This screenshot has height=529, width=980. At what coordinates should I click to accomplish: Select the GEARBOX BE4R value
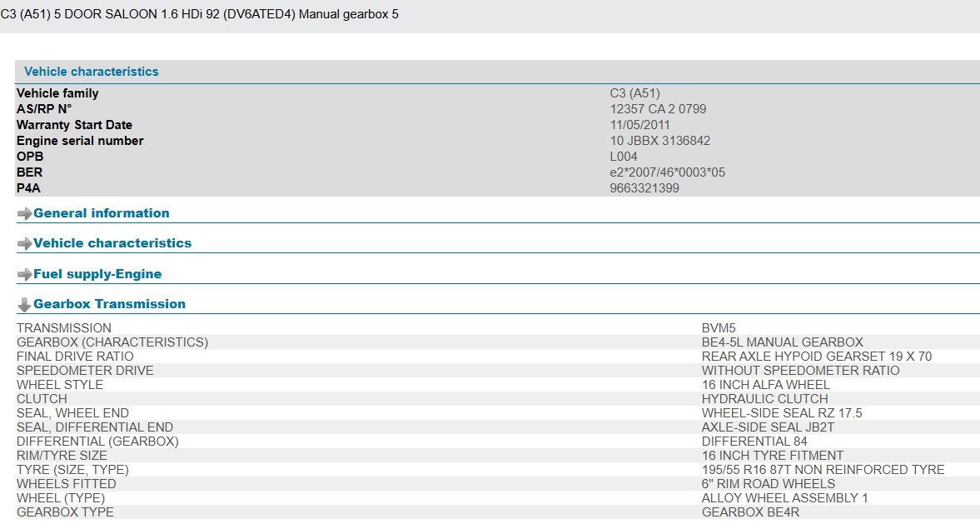click(751, 512)
